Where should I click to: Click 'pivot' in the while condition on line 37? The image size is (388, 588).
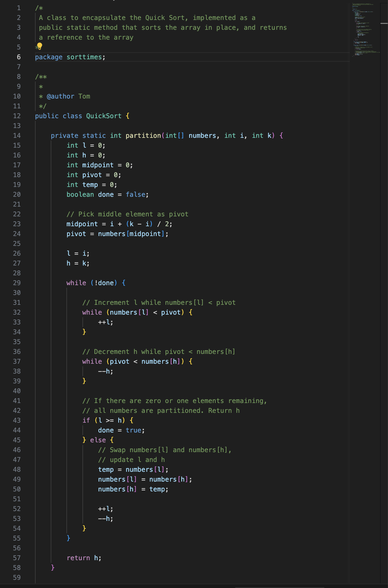[x=119, y=361]
